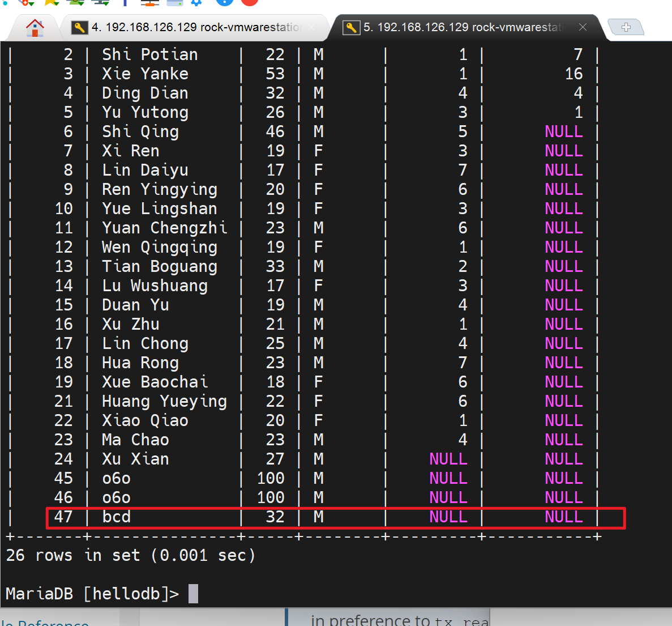Click the name Yuan Chengzhi in row 11
Screen dimensions: 672x626
click(164, 228)
